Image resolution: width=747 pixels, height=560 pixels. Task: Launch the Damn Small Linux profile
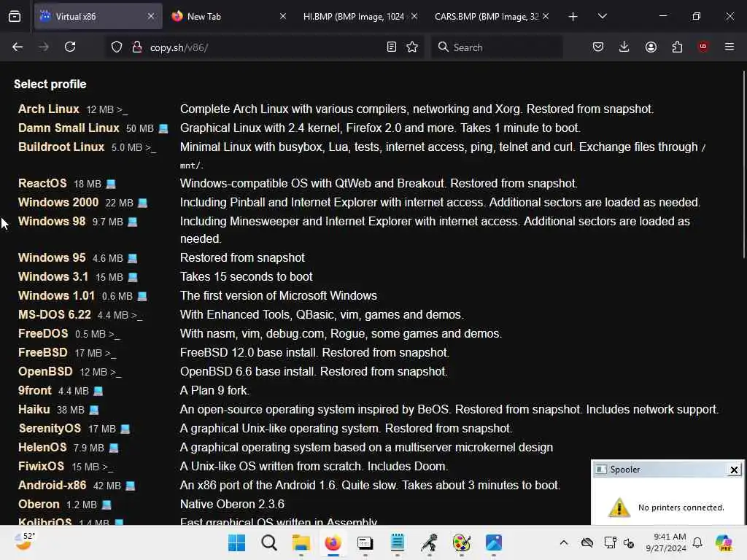coord(69,128)
